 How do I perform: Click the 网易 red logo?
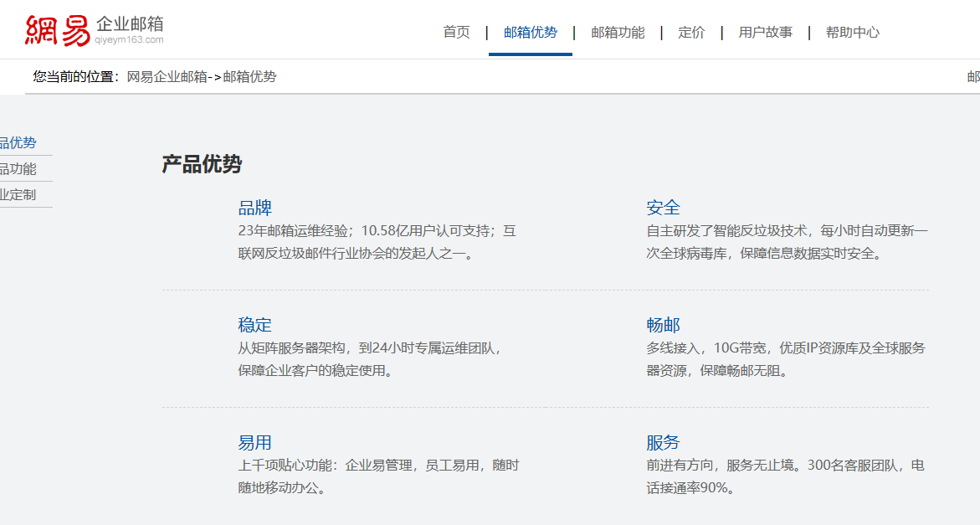[58, 31]
